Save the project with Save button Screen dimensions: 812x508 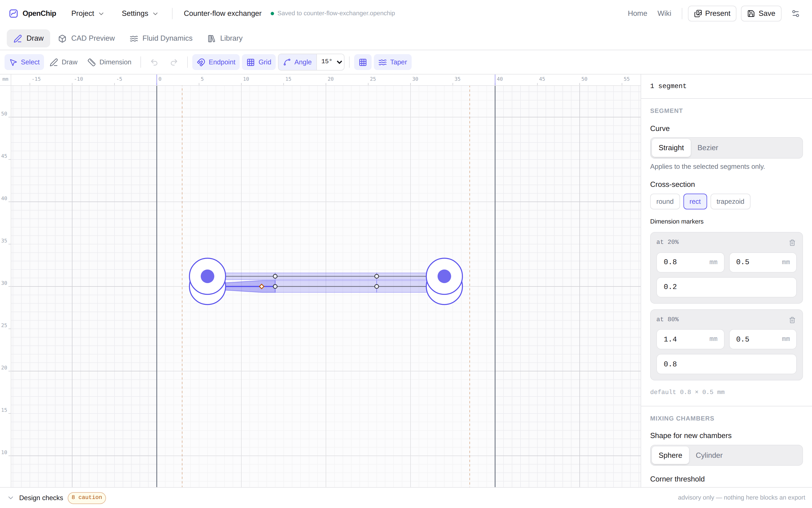point(761,14)
